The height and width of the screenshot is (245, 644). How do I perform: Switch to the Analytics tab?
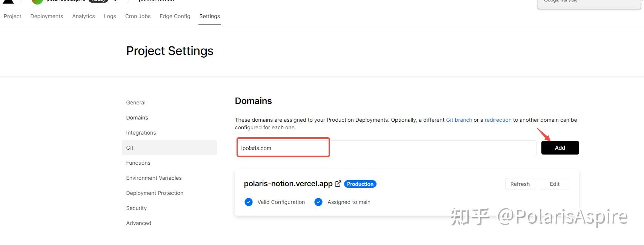tap(83, 16)
